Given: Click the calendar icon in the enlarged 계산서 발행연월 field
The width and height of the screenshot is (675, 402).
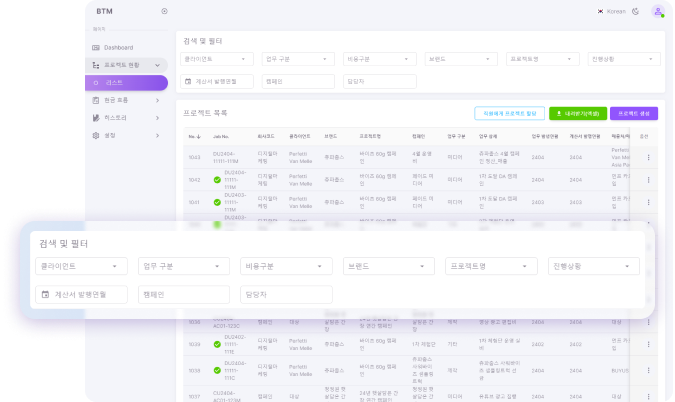Looking at the screenshot, I should pos(45,295).
